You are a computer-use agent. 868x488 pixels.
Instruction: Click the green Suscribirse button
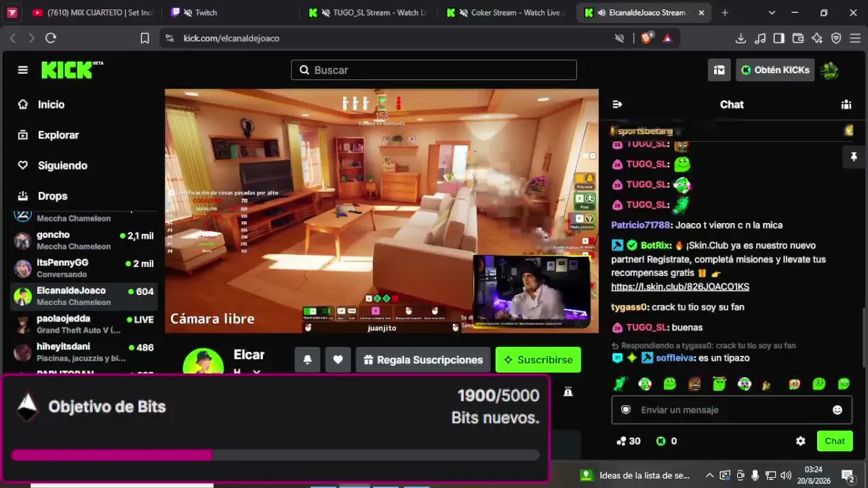pos(538,360)
